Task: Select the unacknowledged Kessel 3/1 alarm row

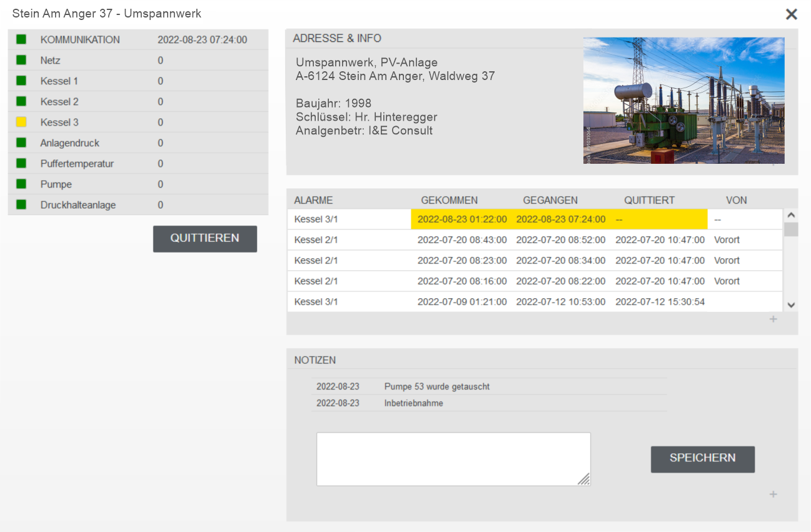Action: (x=535, y=219)
